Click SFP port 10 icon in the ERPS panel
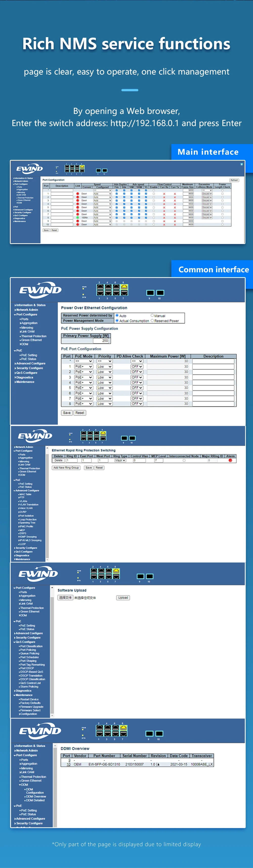Screen dimensions: 253x868 pyautogui.click(x=133, y=438)
